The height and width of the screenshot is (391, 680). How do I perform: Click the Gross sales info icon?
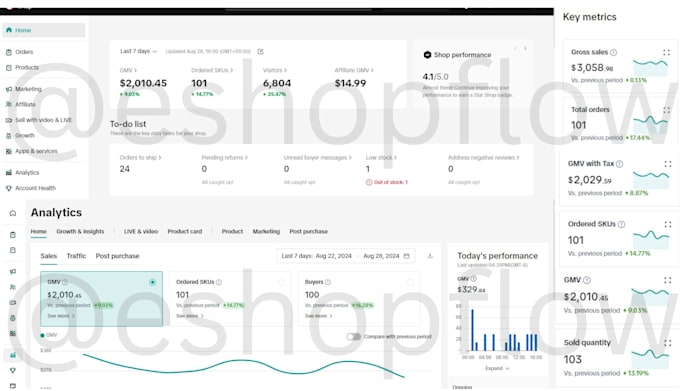tap(613, 52)
